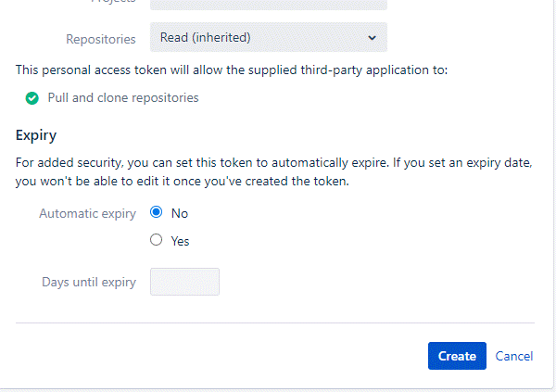The image size is (556, 392).
Task: Click the "Automatic expiry" field label
Action: [x=88, y=213]
